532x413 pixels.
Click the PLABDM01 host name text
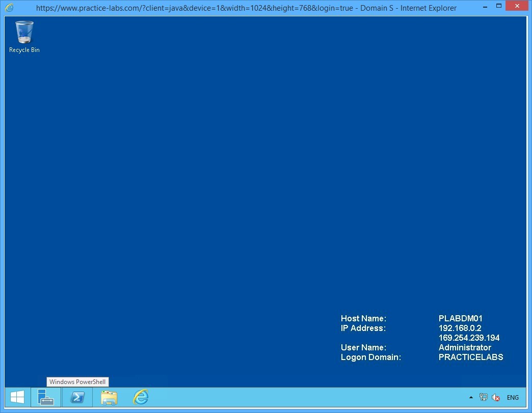[x=460, y=318]
